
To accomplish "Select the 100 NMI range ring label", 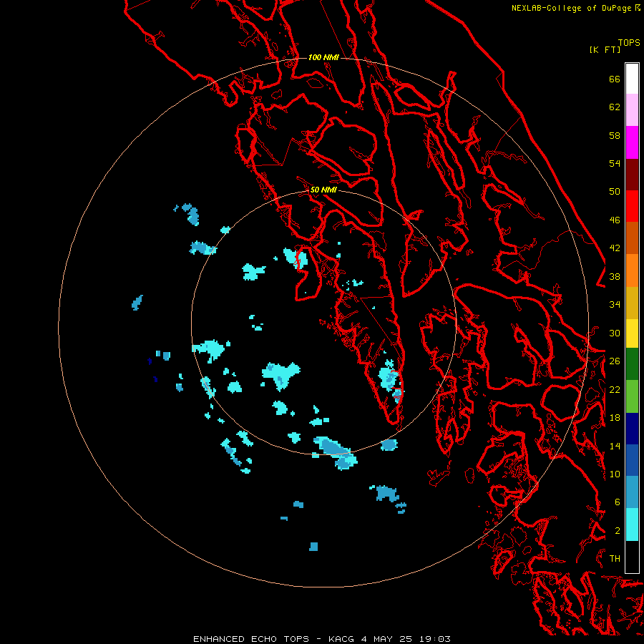I will (x=323, y=57).
